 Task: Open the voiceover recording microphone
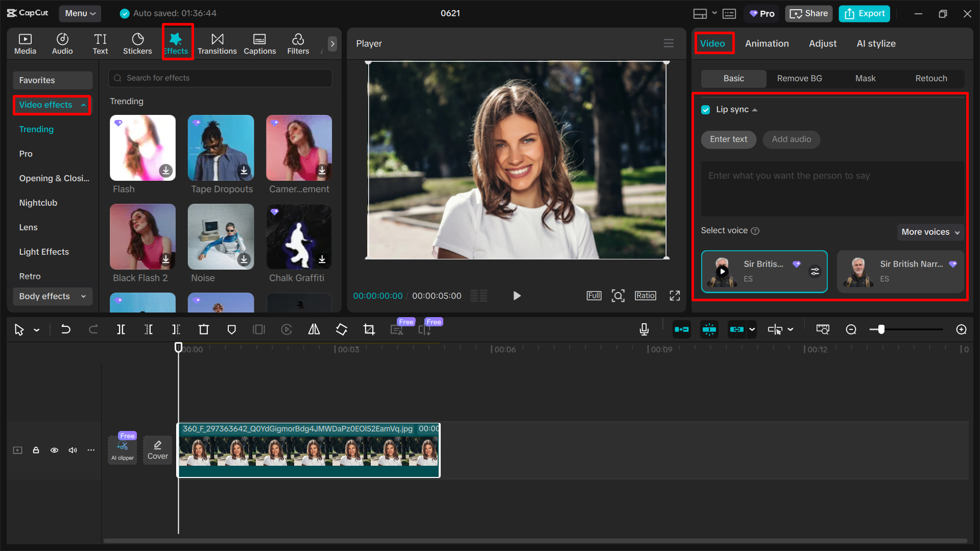(x=644, y=329)
